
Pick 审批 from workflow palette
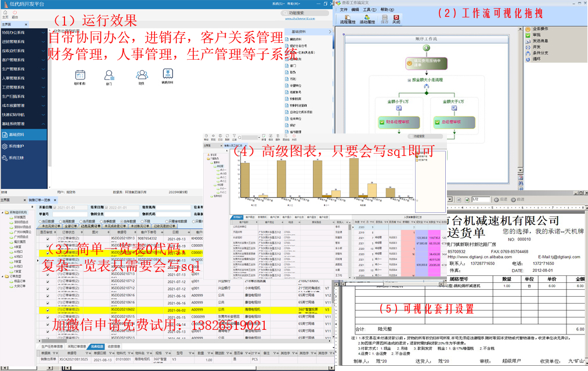pyautogui.click(x=533, y=35)
